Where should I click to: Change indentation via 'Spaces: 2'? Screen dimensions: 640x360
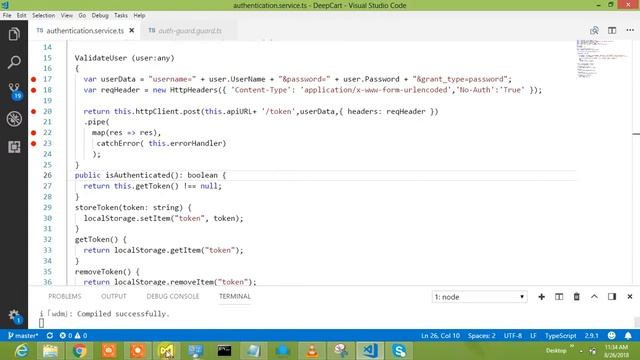[482, 336]
